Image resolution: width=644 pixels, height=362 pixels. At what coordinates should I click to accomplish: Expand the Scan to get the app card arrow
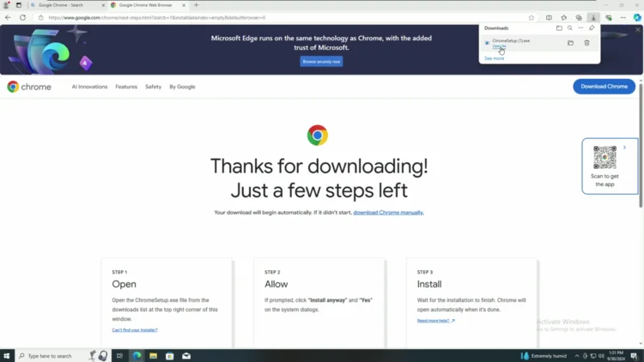[624, 148]
